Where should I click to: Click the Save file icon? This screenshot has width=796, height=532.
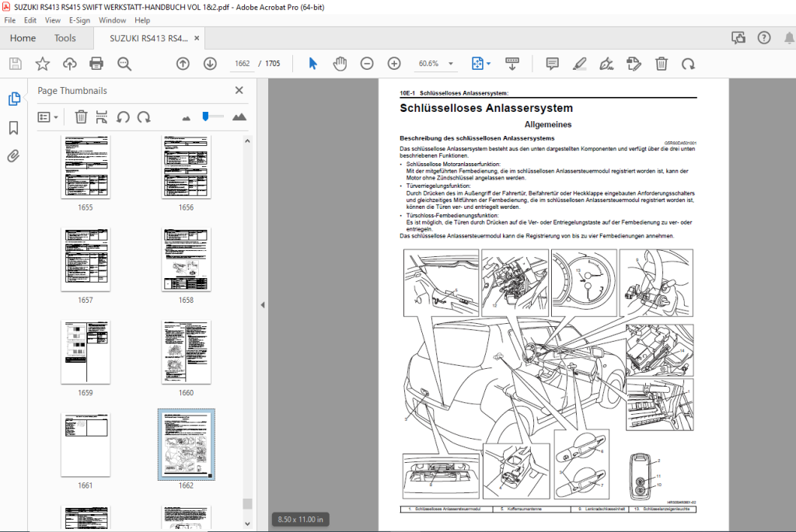16,64
